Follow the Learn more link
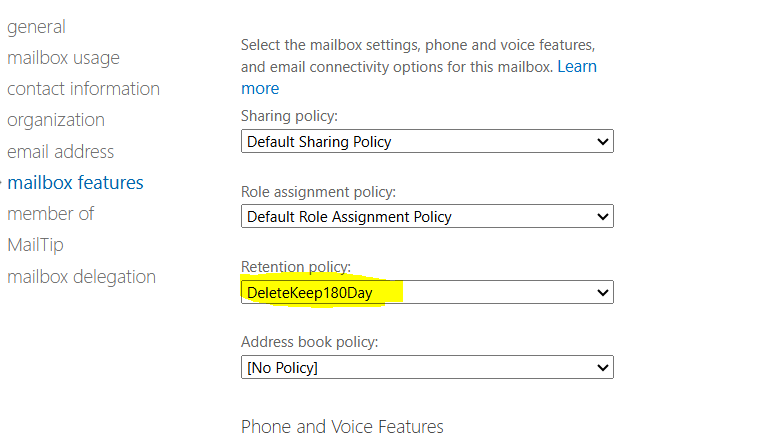Image resolution: width=776 pixels, height=435 pixels. [x=577, y=66]
